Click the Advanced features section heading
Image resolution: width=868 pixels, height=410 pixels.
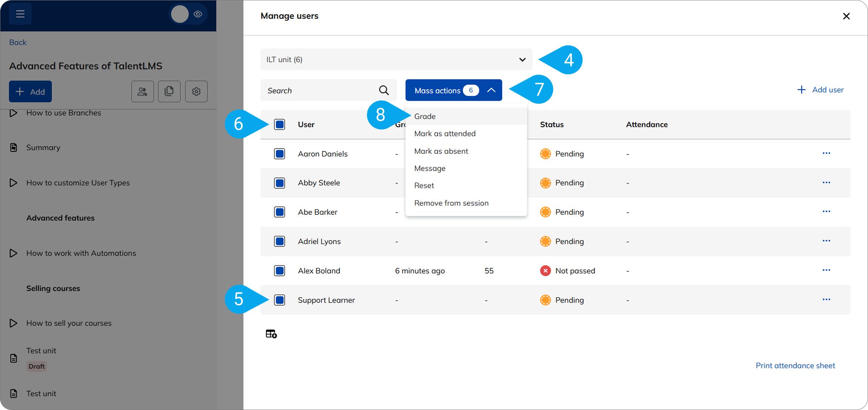click(x=60, y=218)
